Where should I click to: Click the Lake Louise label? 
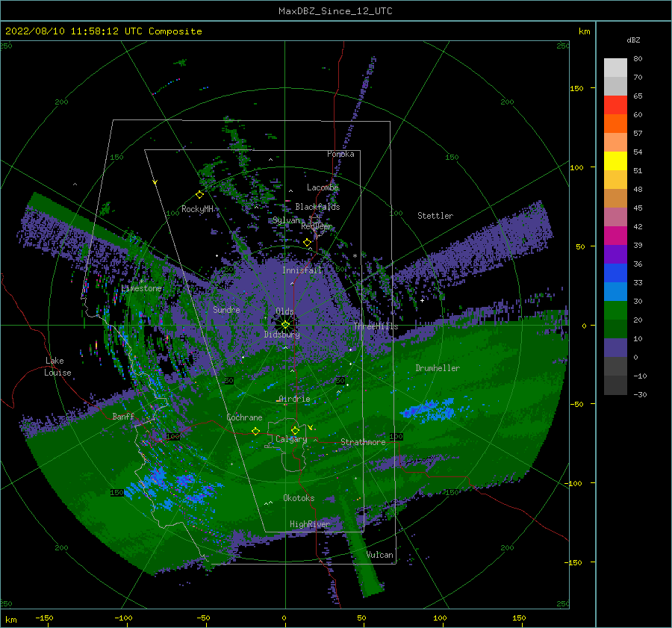(57, 367)
